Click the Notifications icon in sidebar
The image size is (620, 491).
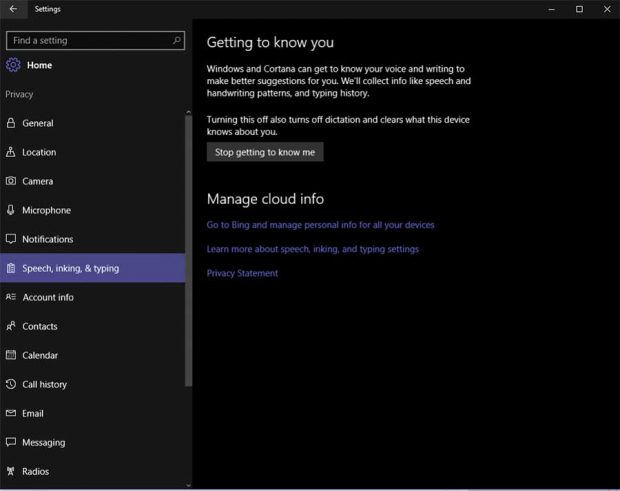(x=11, y=239)
